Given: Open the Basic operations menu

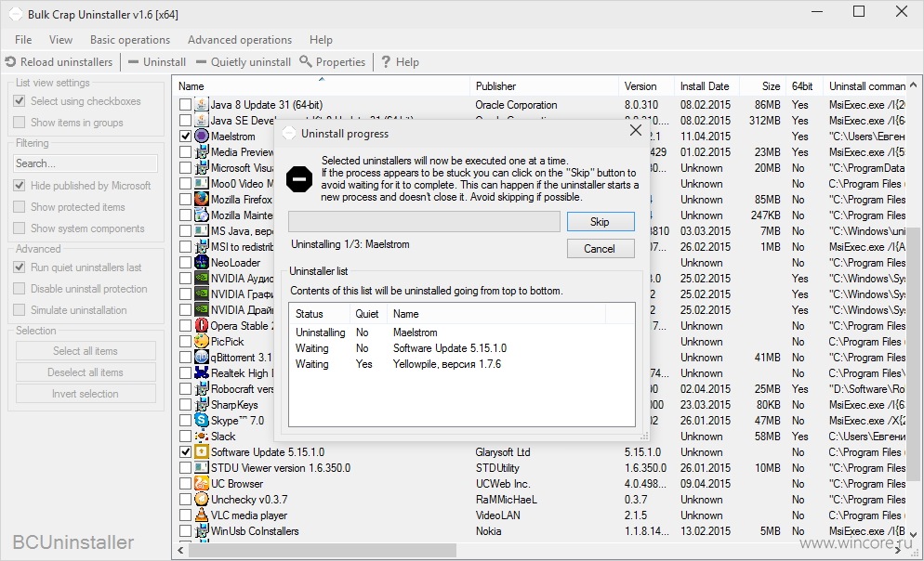Looking at the screenshot, I should click(x=130, y=39).
